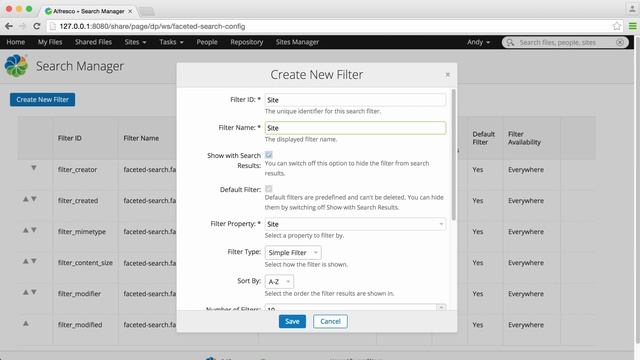
Task: Click the search magnifier icon
Action: pyautogui.click(x=510, y=42)
